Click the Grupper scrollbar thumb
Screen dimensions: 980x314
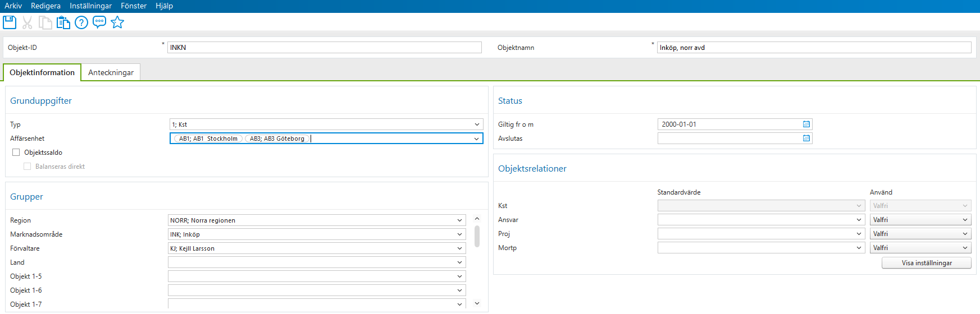[x=477, y=236]
